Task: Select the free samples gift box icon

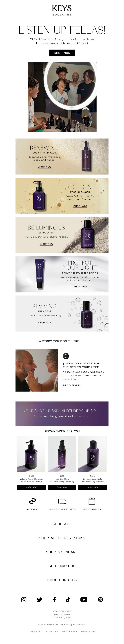Action: [92, 501]
